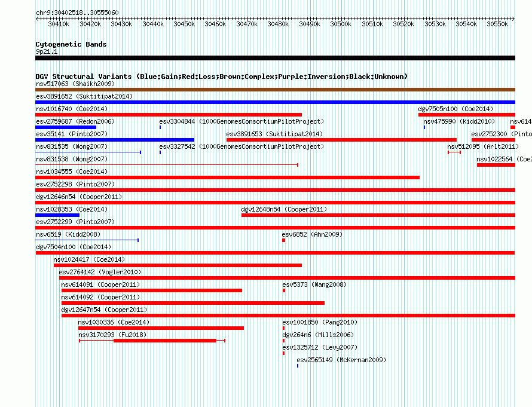Click nsv512095 (Arlt2011) label
The image size is (532, 407).
483,146
